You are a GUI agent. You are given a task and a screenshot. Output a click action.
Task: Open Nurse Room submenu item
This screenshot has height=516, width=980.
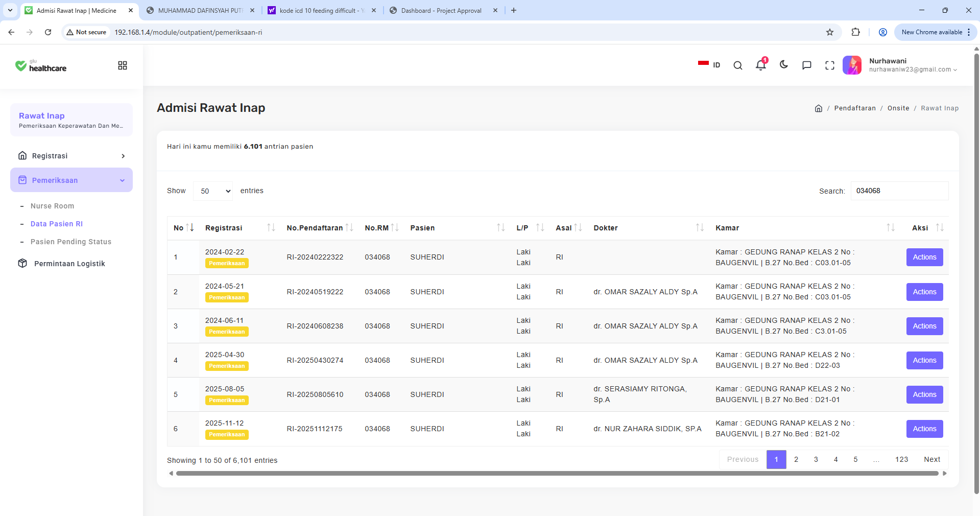[52, 206]
